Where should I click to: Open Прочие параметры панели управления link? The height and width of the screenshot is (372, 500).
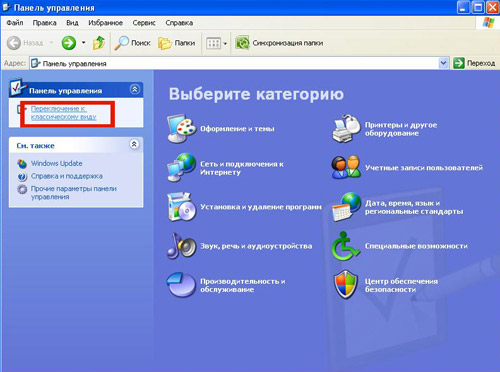click(x=74, y=193)
